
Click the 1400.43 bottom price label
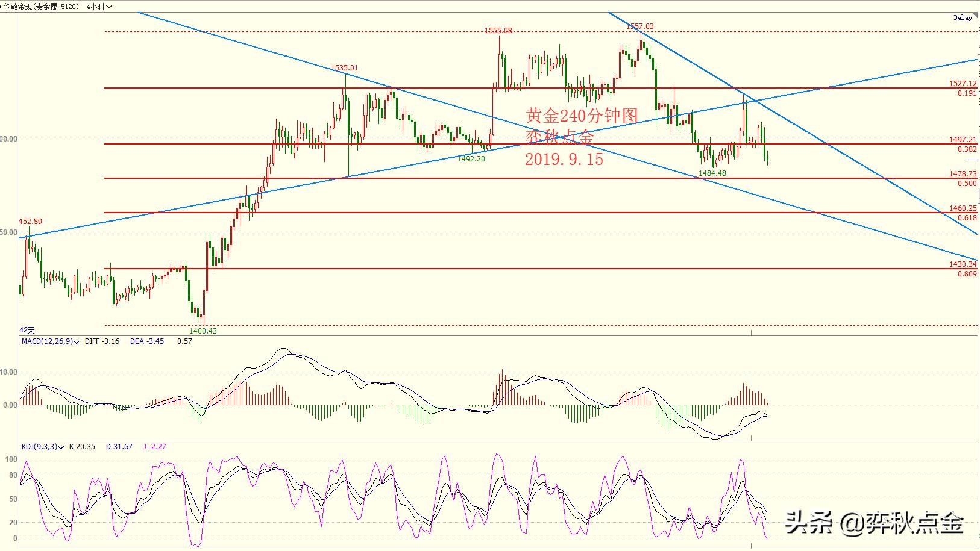203,331
